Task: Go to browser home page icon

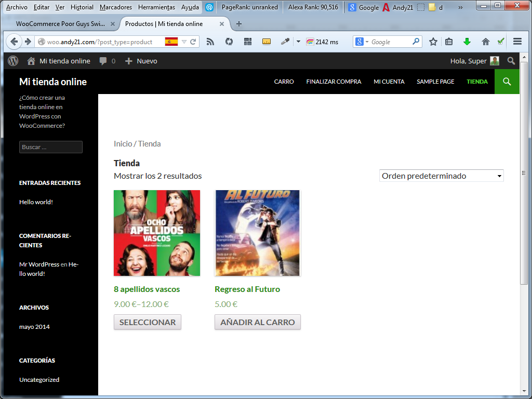Action: tap(486, 42)
